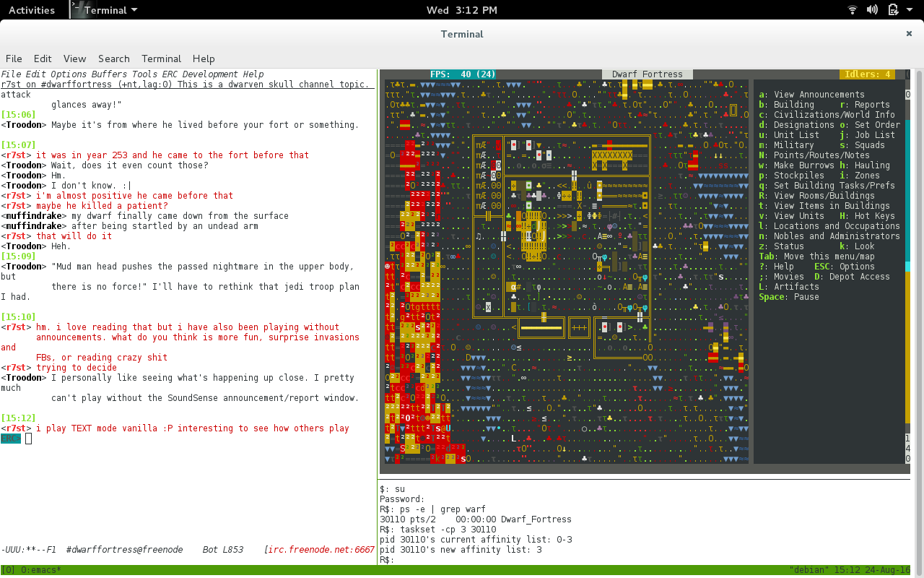Open the Activities overview
This screenshot has height=578, width=924.
point(31,10)
